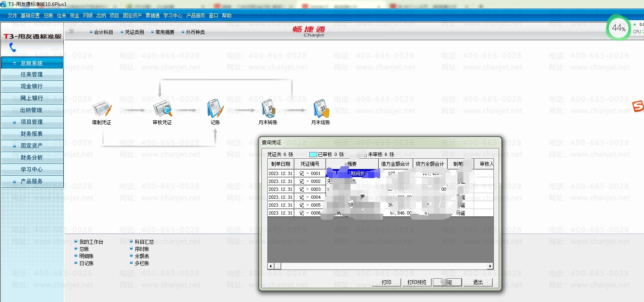The width and height of the screenshot is (644, 302).
Task: Open the 填制凭证 workflow icon
Action: coord(102,109)
